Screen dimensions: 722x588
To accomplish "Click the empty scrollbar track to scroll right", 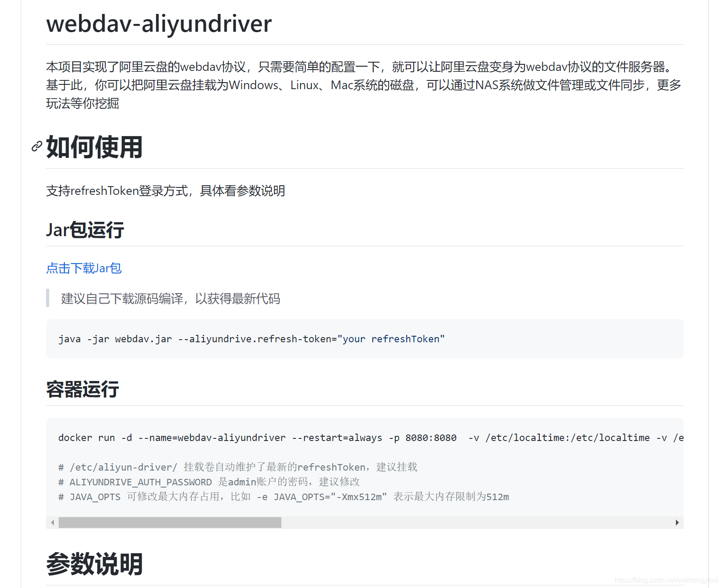I will [478, 522].
